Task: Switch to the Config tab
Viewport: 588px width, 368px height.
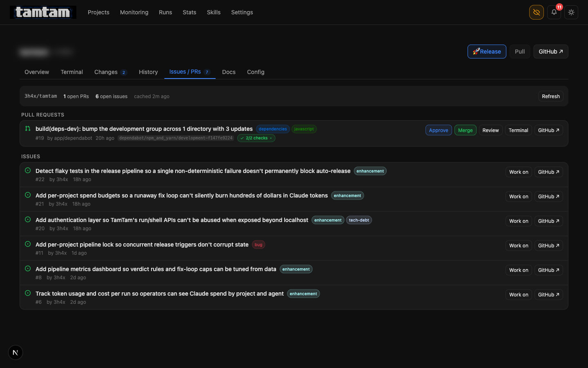Action: (256, 72)
